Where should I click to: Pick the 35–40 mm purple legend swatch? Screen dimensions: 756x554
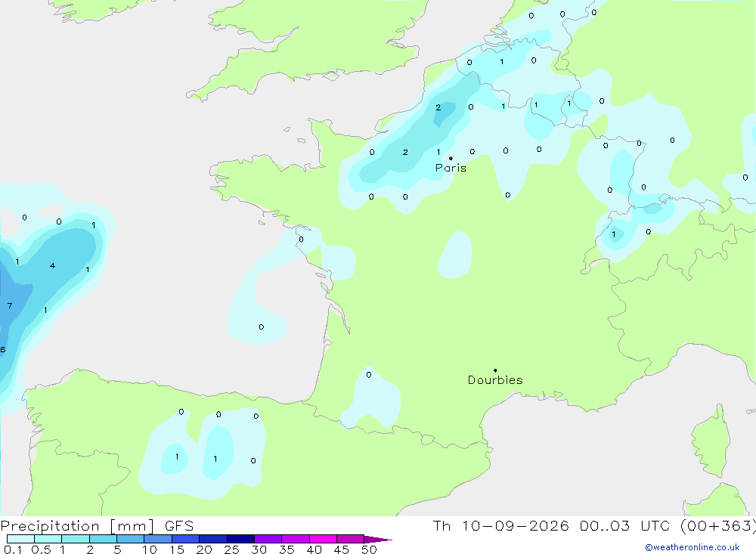click(x=295, y=539)
